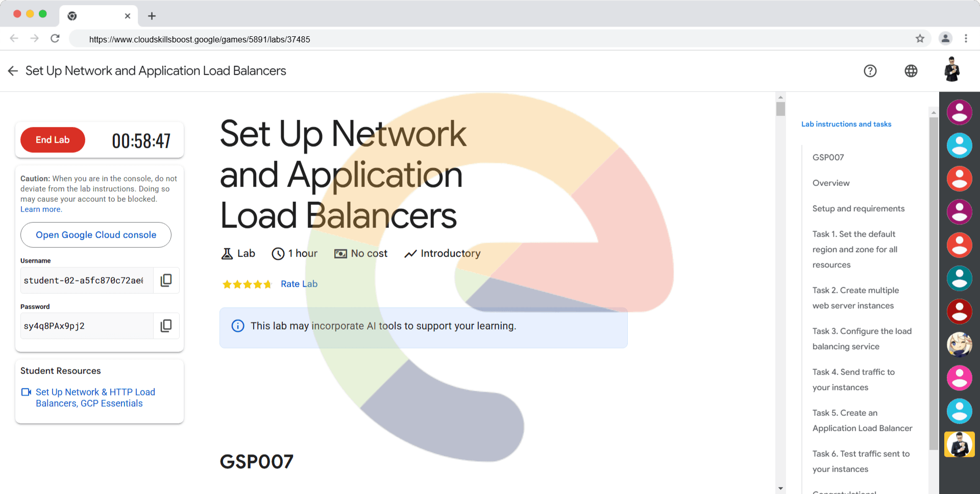
Task: Open the Learn more link
Action: 41,209
